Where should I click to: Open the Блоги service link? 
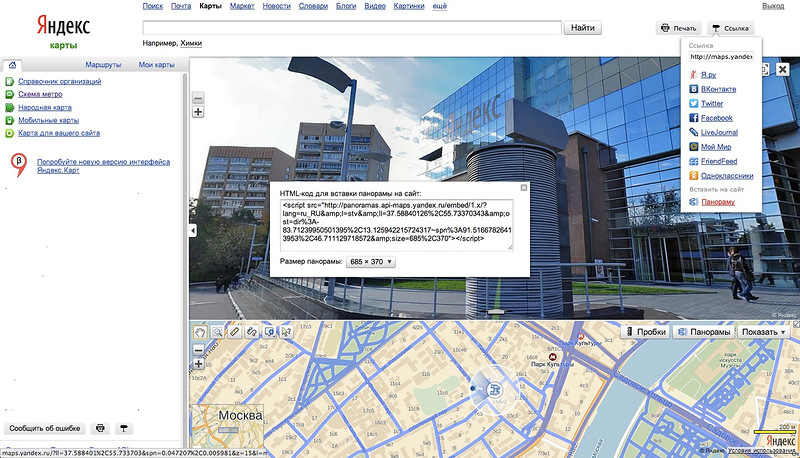tap(346, 6)
